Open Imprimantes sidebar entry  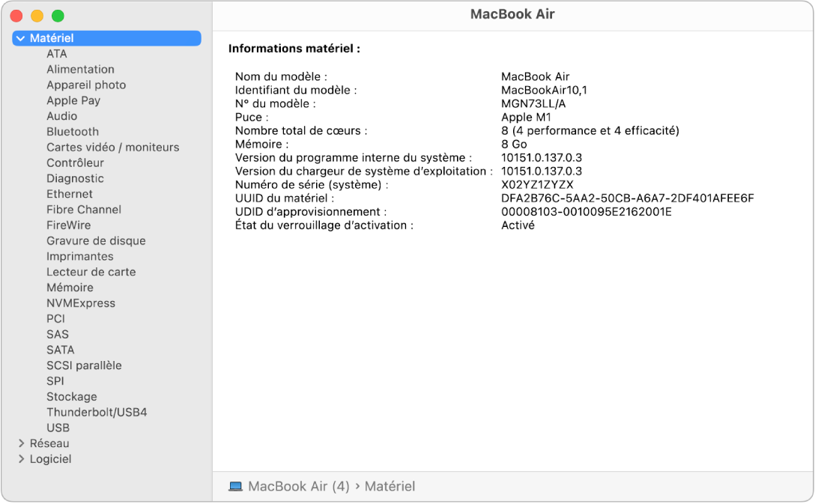click(x=80, y=257)
